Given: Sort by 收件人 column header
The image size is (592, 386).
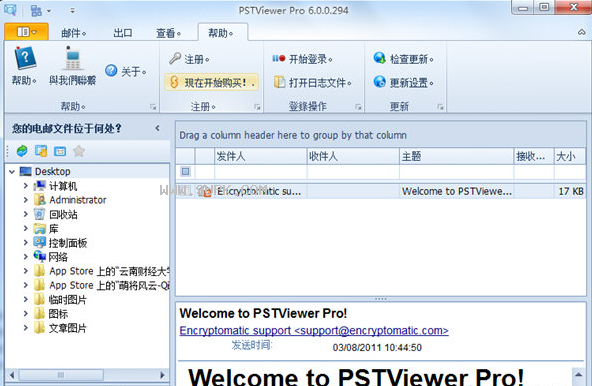Looking at the screenshot, I should pos(353,156).
